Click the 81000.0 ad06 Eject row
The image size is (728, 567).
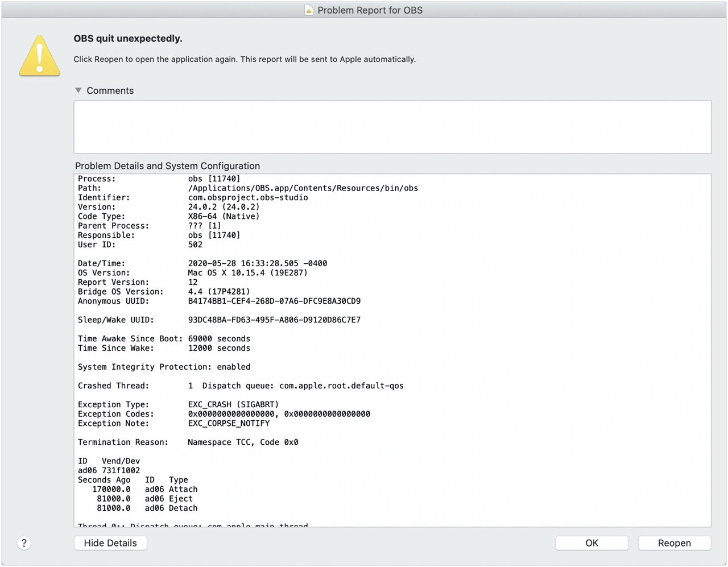(x=144, y=499)
